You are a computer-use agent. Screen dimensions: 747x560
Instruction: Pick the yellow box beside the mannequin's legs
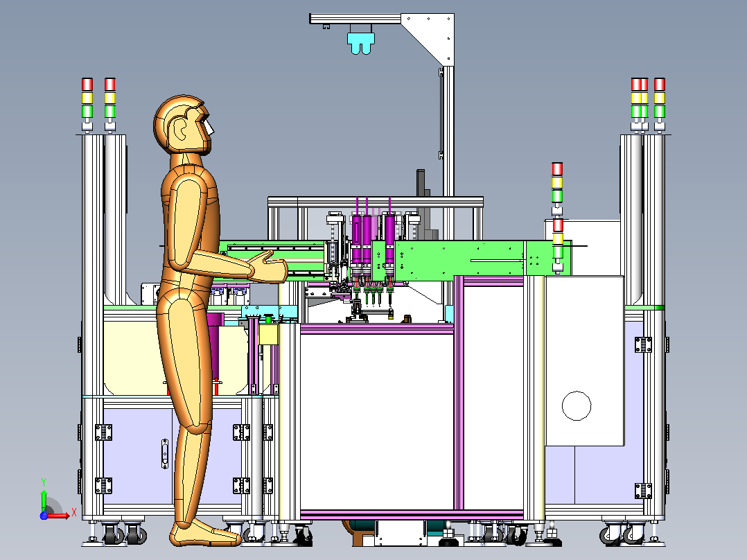268,334
